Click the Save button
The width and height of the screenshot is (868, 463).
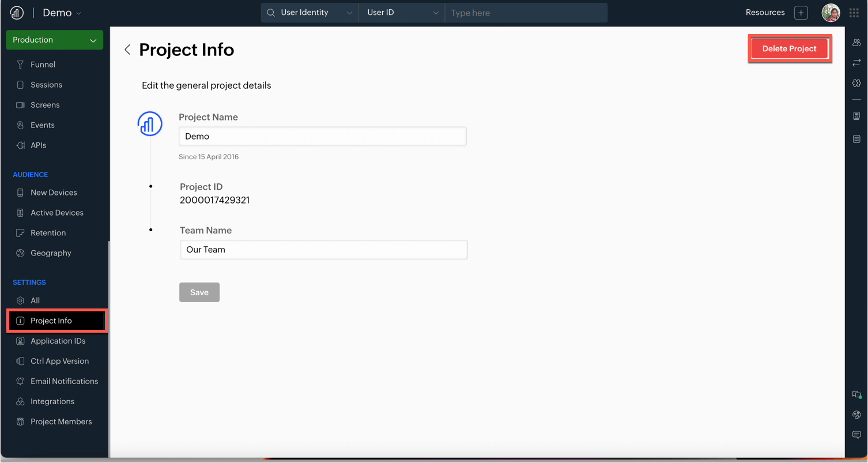(x=199, y=292)
